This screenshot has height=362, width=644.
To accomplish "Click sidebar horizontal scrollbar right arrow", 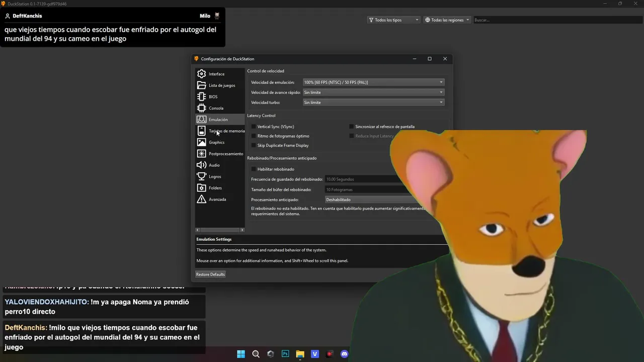I will (242, 230).
